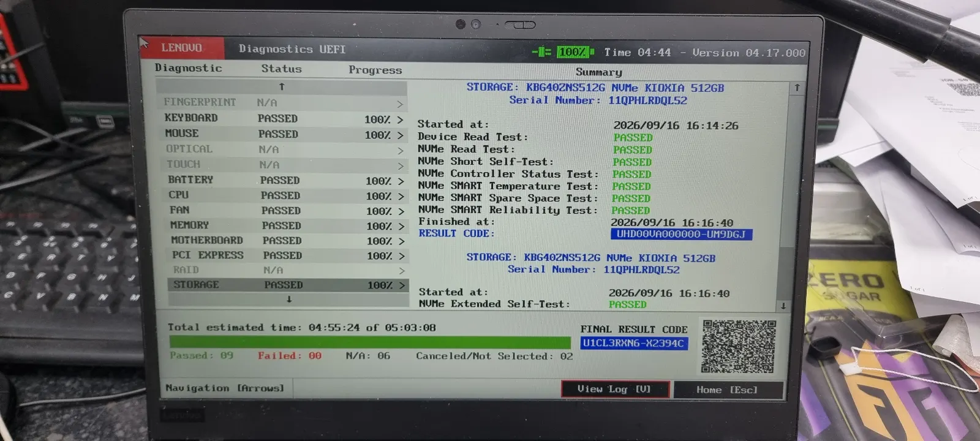980x441 pixels.
Task: Select the TOUCH diagnostic row
Action: click(x=285, y=165)
